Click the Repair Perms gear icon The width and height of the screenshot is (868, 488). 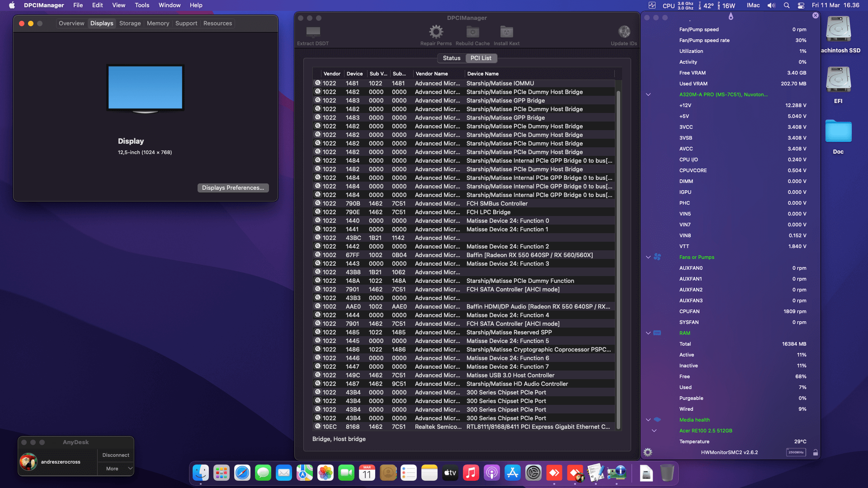(x=436, y=32)
